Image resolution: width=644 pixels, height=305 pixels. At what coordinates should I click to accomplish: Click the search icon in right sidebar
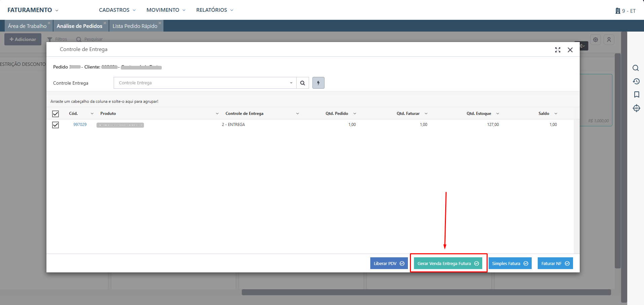coord(636,68)
